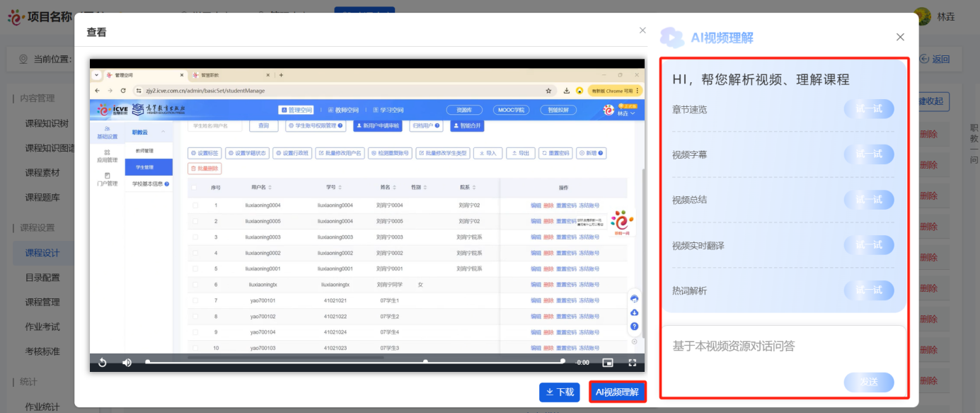Select 课程设计 in the left sidebar

[42, 253]
